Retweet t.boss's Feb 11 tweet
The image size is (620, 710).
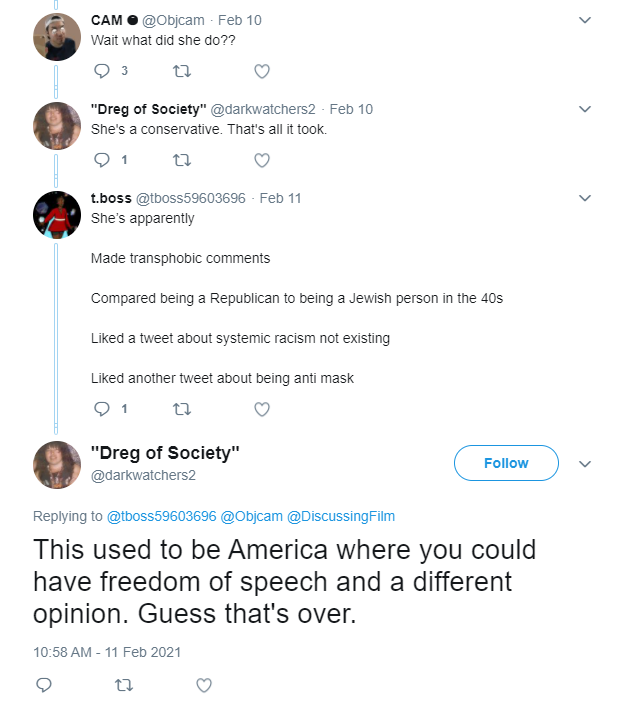click(182, 409)
